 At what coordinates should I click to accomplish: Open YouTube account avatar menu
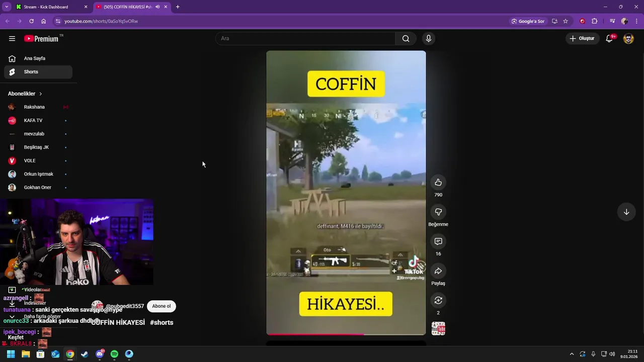click(628, 39)
